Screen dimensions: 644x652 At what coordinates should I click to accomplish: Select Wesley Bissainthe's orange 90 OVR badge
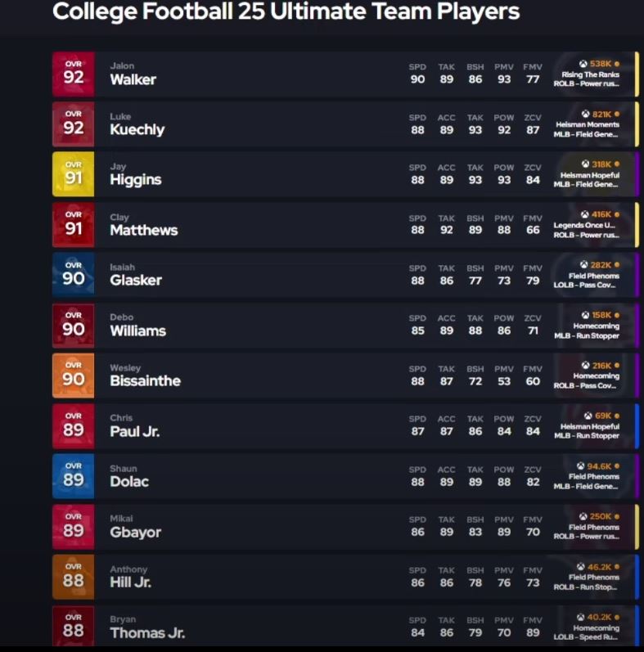pos(73,375)
